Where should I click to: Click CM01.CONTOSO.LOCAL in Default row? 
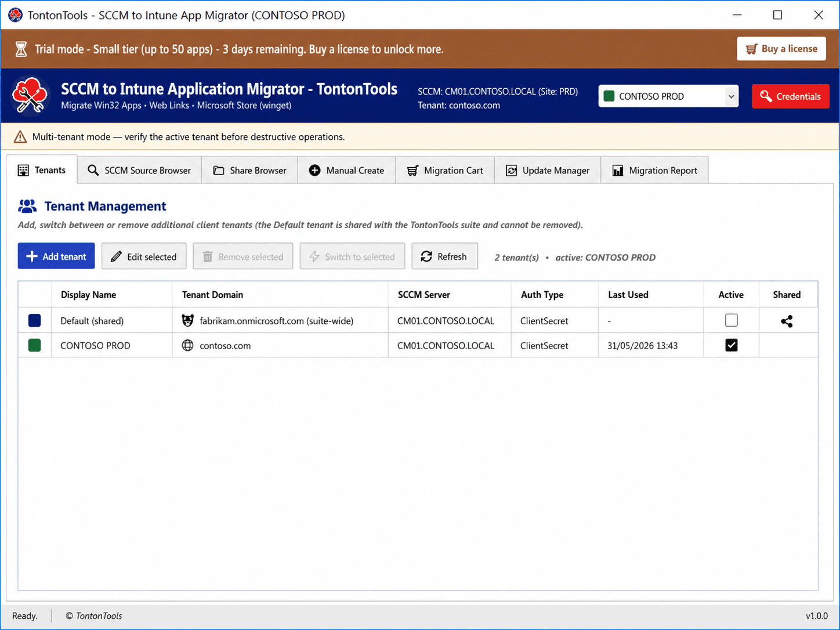tap(446, 321)
